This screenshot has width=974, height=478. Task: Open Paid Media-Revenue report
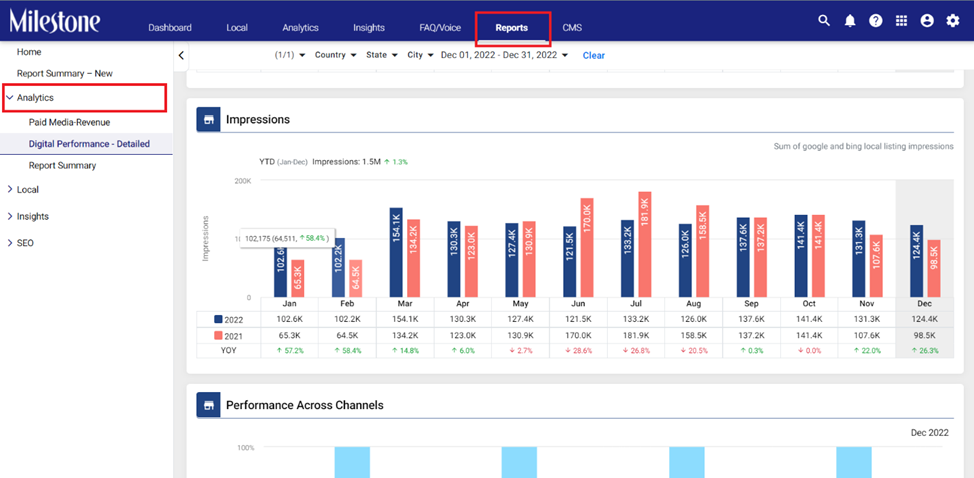tap(70, 122)
